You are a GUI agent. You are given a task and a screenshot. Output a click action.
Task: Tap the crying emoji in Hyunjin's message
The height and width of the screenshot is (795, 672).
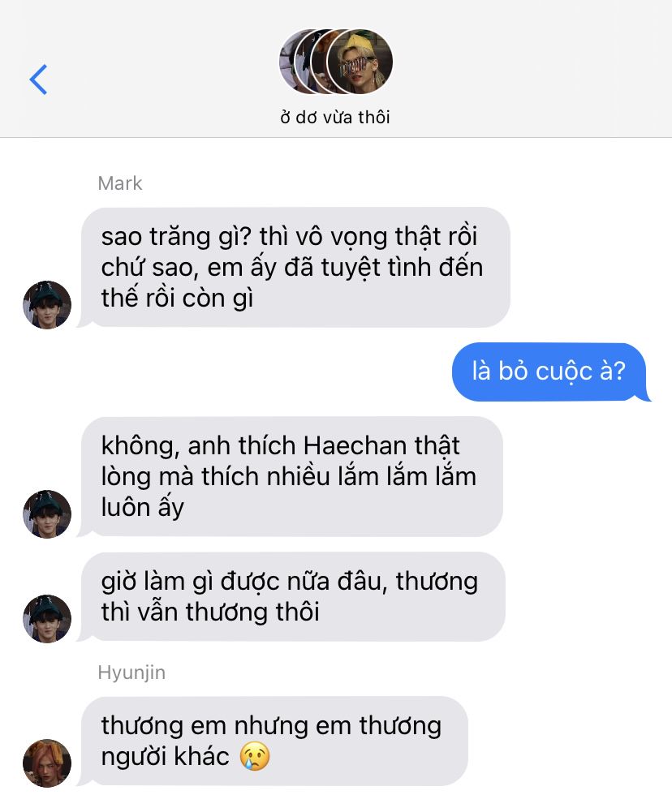[x=255, y=756]
